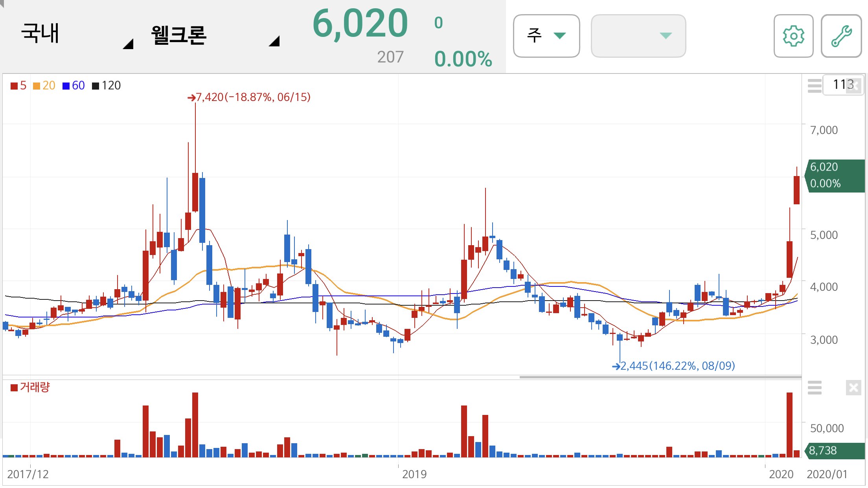Click the 2,445 low price annotation
The width and height of the screenshot is (868, 488).
[x=673, y=366]
